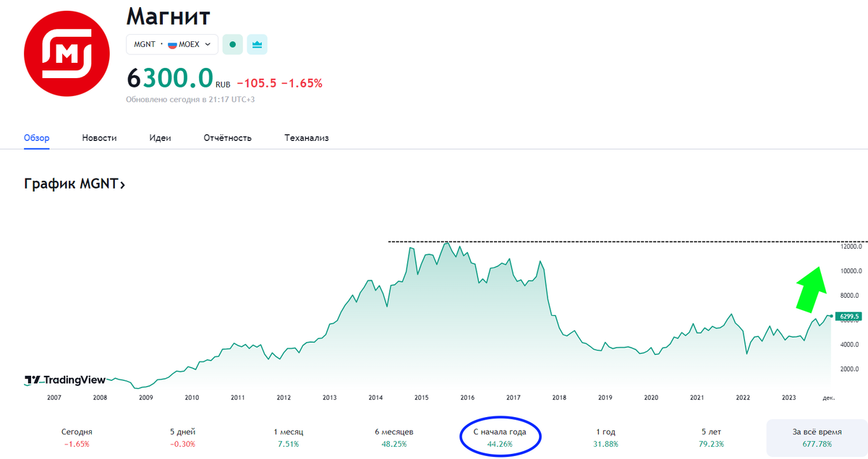Go to the Отчётность tab
This screenshot has height=459, width=868.
[x=228, y=137]
